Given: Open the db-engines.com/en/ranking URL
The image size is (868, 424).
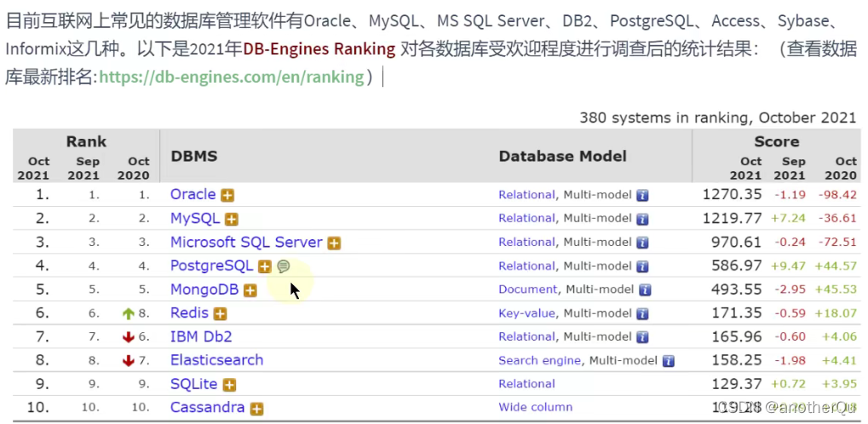Looking at the screenshot, I should point(232,77).
